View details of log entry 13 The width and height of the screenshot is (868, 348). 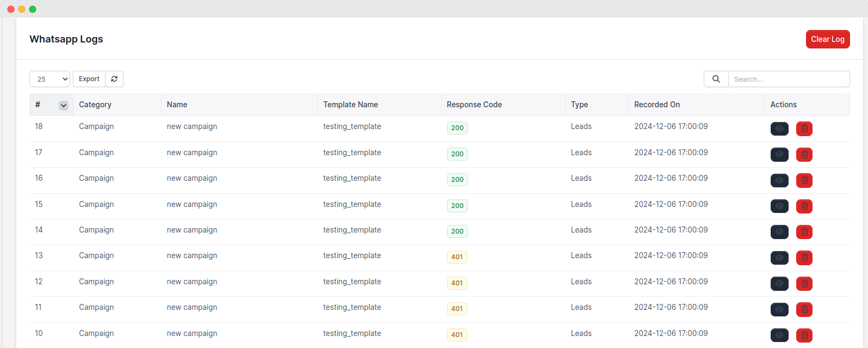pyautogui.click(x=779, y=258)
